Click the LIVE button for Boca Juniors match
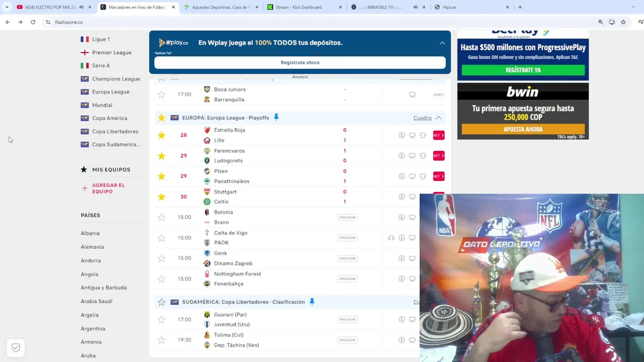 (x=439, y=95)
